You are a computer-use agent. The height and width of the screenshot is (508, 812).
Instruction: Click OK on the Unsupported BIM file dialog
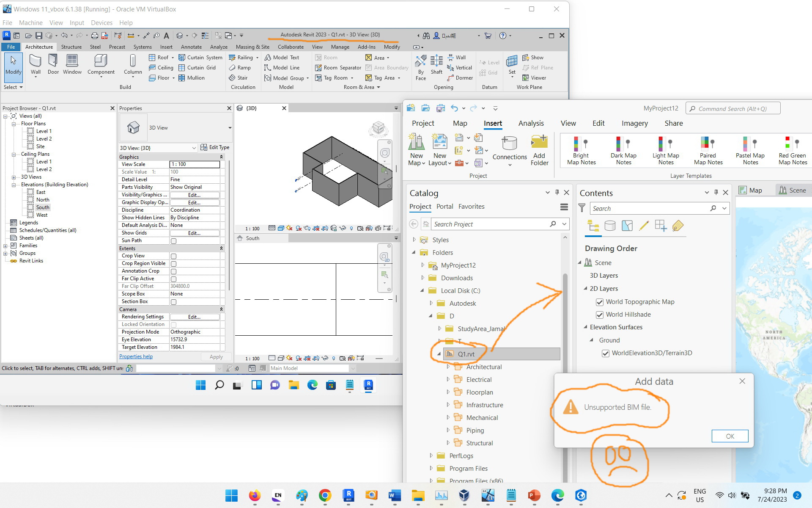pos(730,436)
